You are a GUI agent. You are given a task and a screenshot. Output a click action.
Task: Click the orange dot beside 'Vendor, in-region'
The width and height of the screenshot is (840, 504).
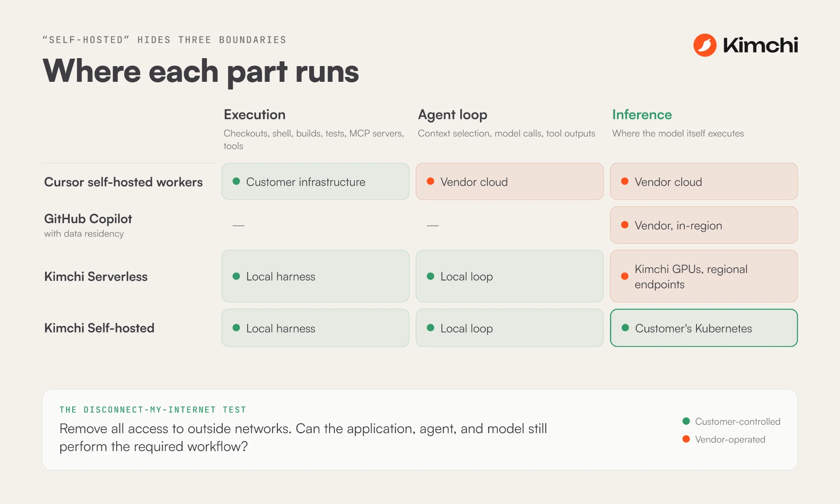coord(625,225)
